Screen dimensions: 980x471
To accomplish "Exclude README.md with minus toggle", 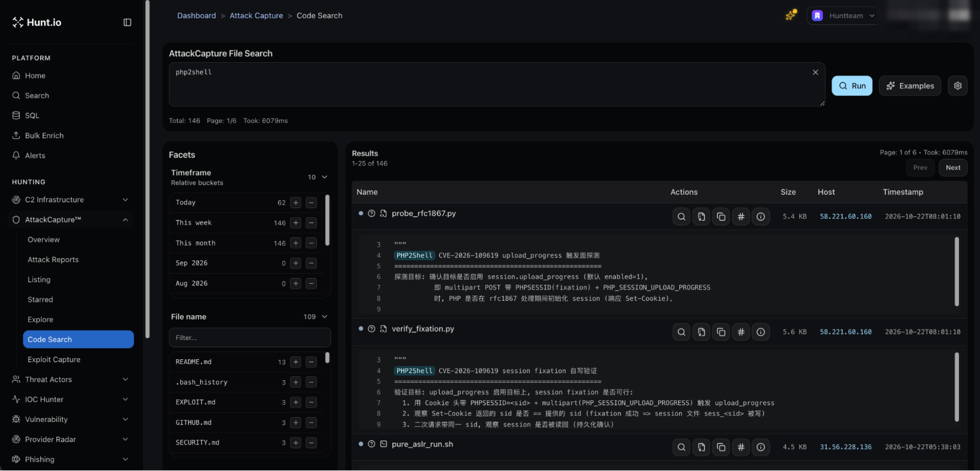I will click(311, 362).
